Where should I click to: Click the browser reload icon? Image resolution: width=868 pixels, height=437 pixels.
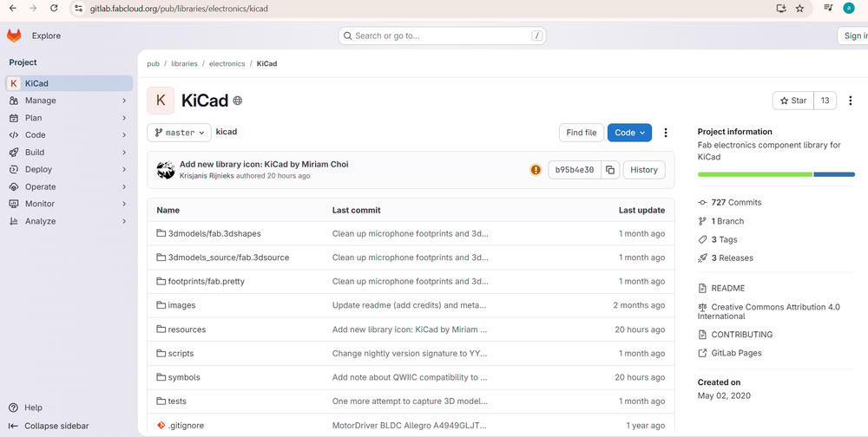54,8
